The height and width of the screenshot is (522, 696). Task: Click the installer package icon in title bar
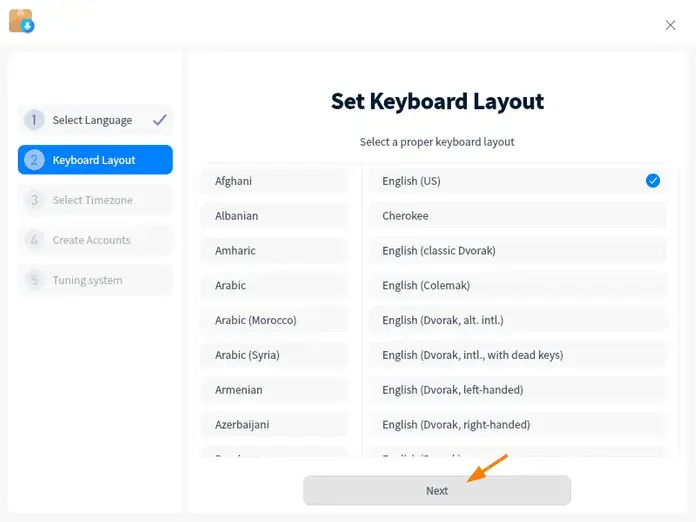pyautogui.click(x=21, y=21)
